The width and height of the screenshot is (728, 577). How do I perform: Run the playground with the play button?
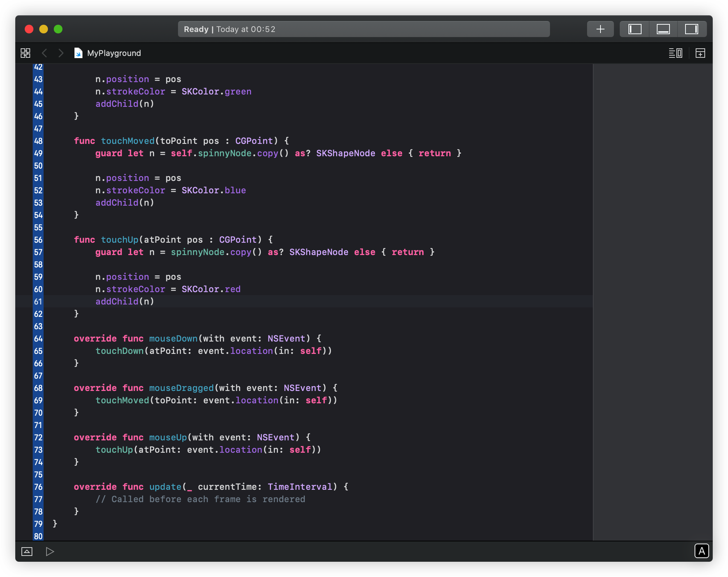50,552
